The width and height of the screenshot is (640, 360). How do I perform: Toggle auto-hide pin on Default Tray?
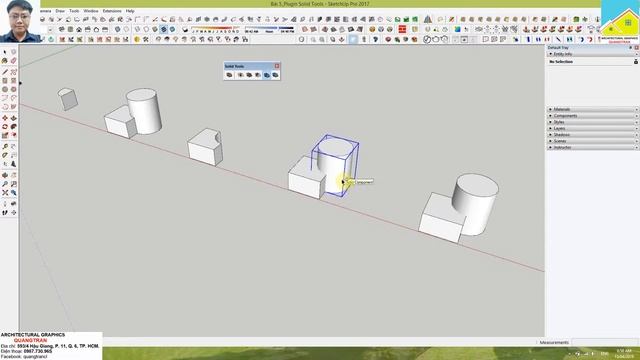tap(631, 48)
